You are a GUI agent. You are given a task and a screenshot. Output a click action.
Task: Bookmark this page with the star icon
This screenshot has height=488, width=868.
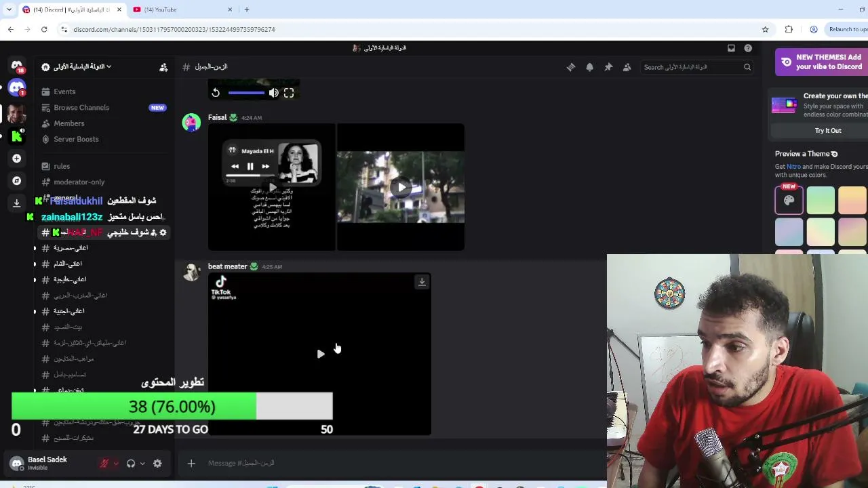point(765,29)
